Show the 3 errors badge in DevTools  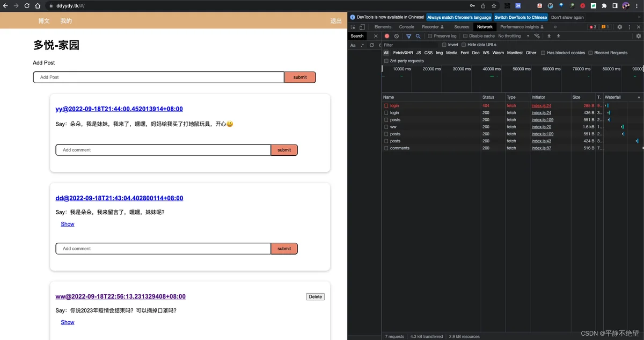593,27
